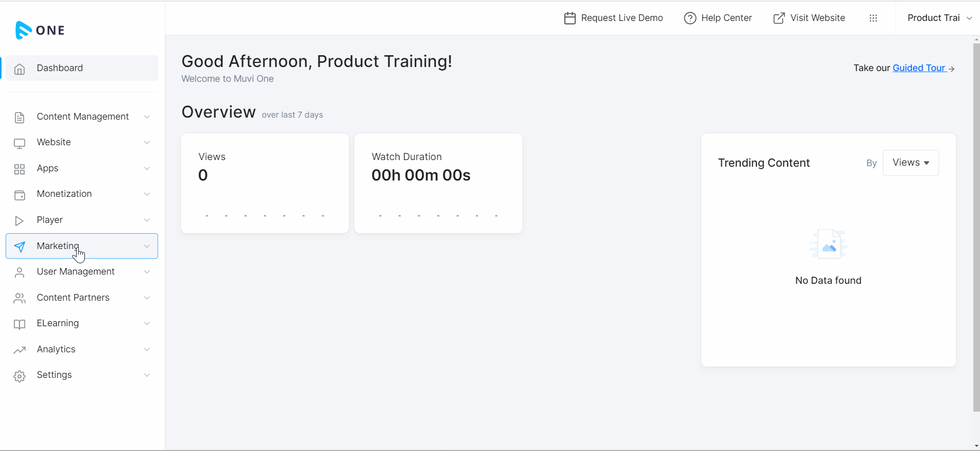Open the Marketing sidebar menu
The width and height of the screenshot is (980, 451).
point(82,246)
